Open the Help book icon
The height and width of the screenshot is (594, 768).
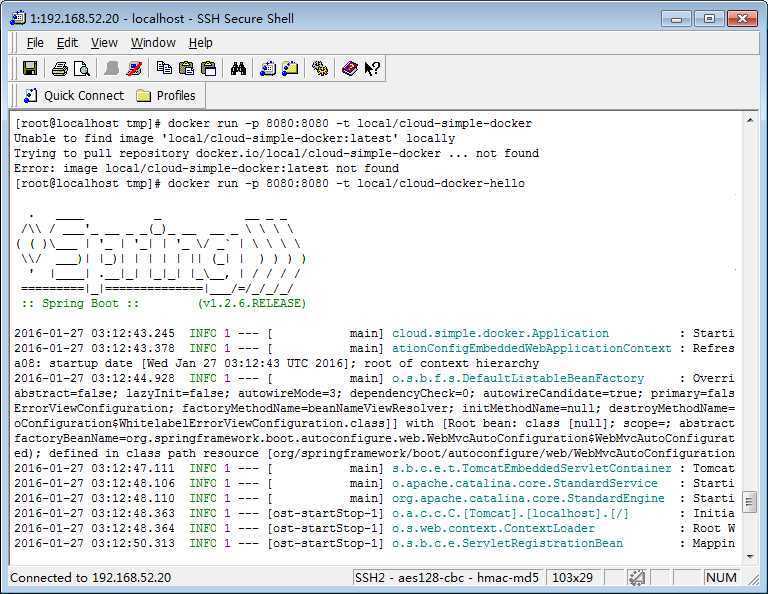pyautogui.click(x=350, y=68)
